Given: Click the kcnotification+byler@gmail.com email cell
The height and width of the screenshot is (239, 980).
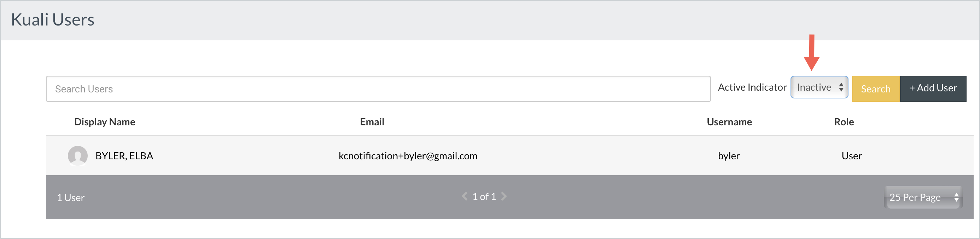Looking at the screenshot, I should 407,156.
